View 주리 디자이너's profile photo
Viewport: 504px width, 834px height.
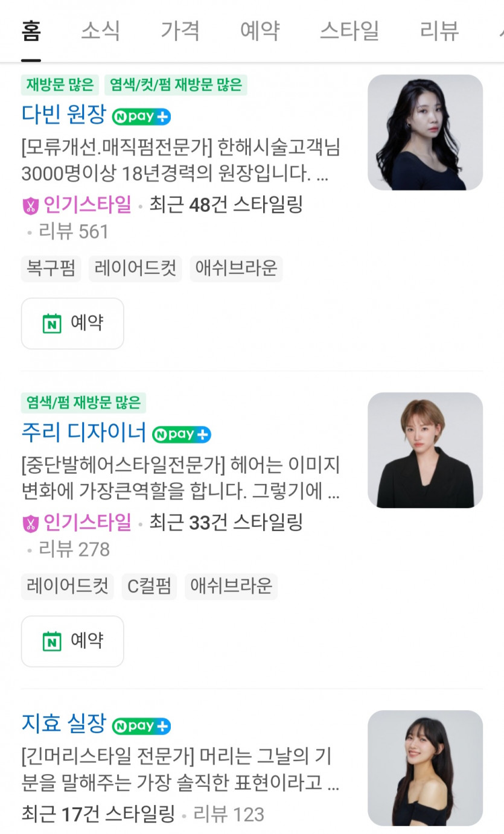tap(425, 450)
